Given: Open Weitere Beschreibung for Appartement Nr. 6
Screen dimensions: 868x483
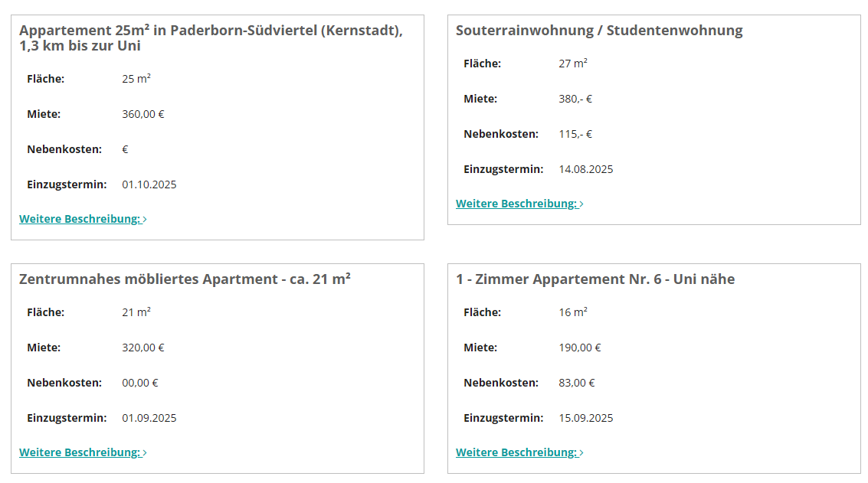Looking at the screenshot, I should [516, 452].
